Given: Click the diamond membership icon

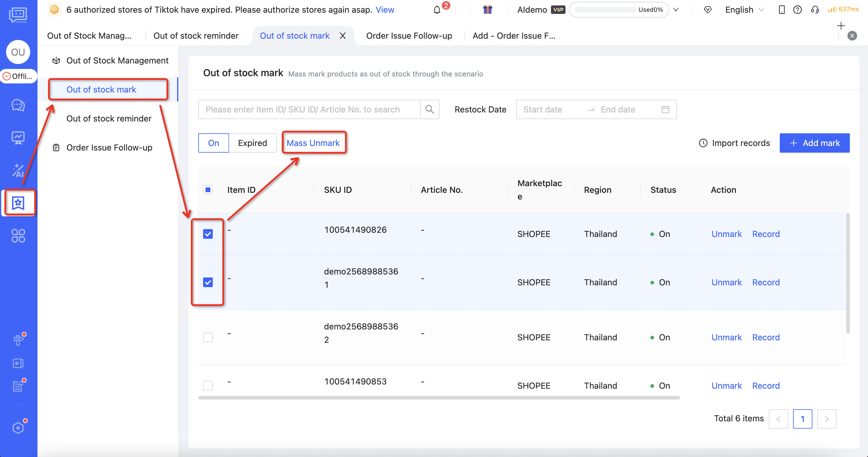Looking at the screenshot, I should 708,10.
